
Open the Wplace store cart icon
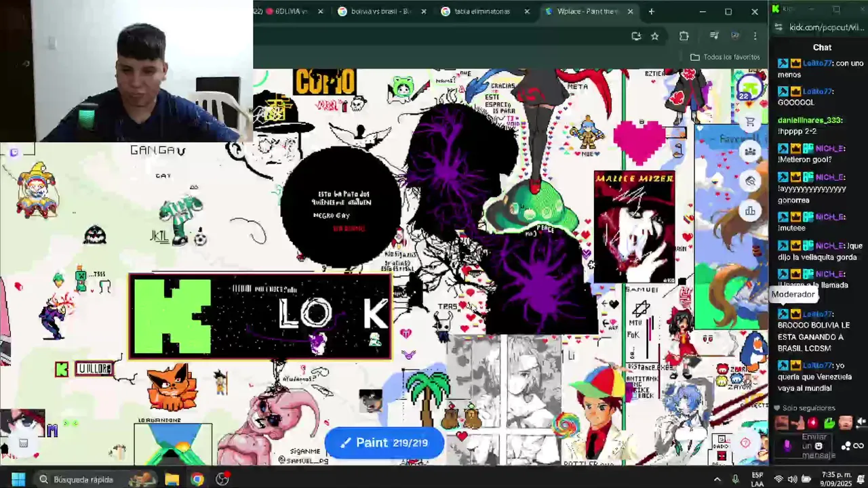750,123
